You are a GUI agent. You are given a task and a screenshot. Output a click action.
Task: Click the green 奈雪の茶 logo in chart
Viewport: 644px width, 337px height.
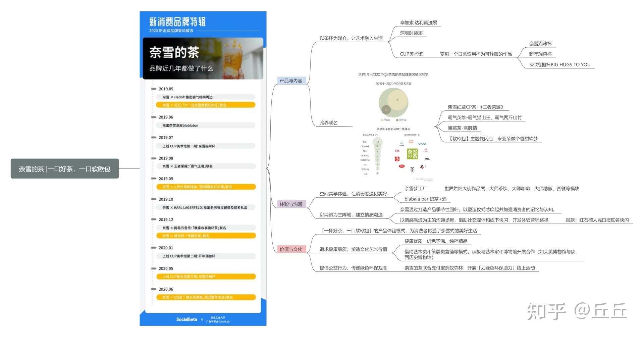click(412, 154)
